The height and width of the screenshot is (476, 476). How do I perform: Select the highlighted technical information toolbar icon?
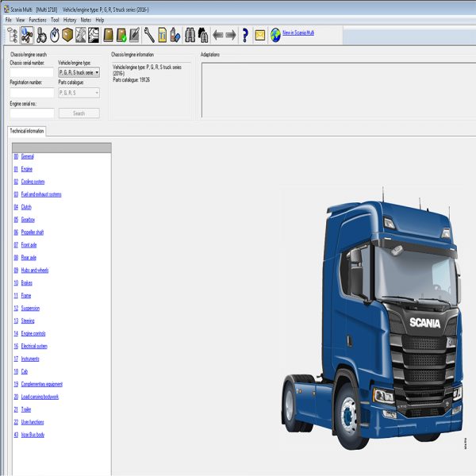pos(27,35)
